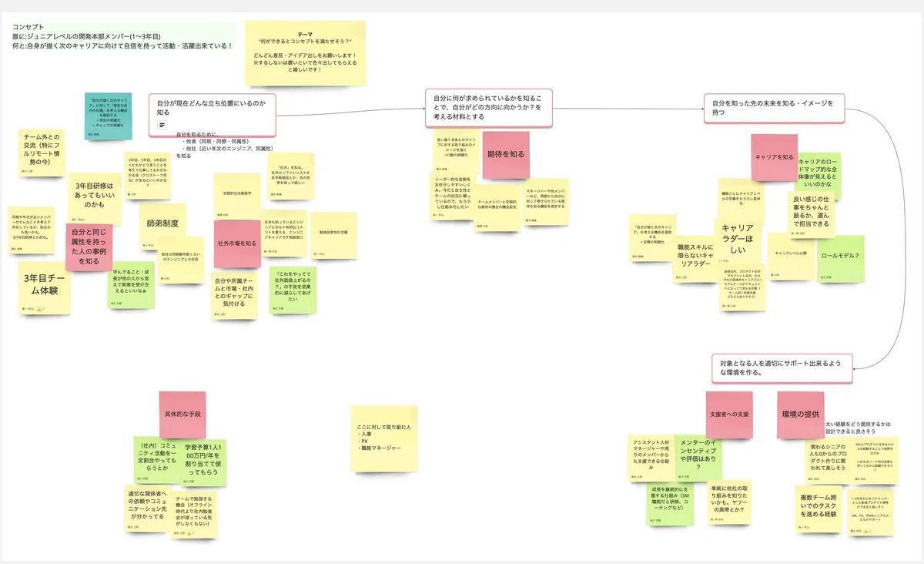Select the pink 社外市場を知る sticky note
Viewport: 924px width, 564px height.
point(238,243)
